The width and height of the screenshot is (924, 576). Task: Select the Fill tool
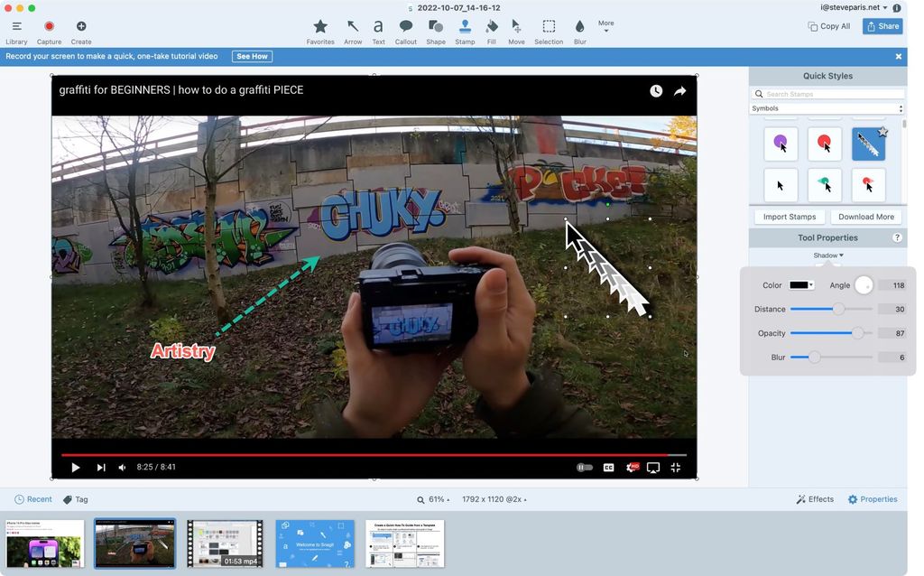(x=492, y=30)
